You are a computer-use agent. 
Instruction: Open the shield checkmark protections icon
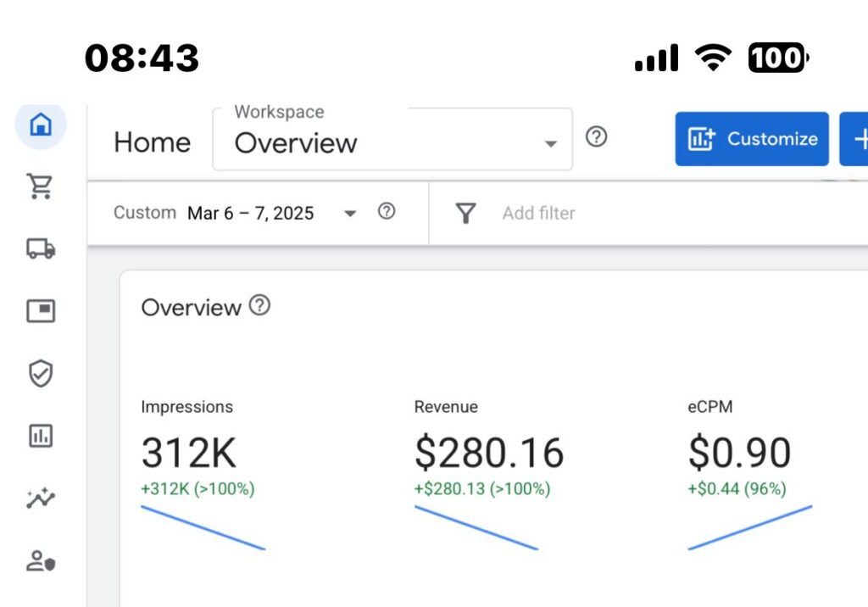click(x=41, y=373)
